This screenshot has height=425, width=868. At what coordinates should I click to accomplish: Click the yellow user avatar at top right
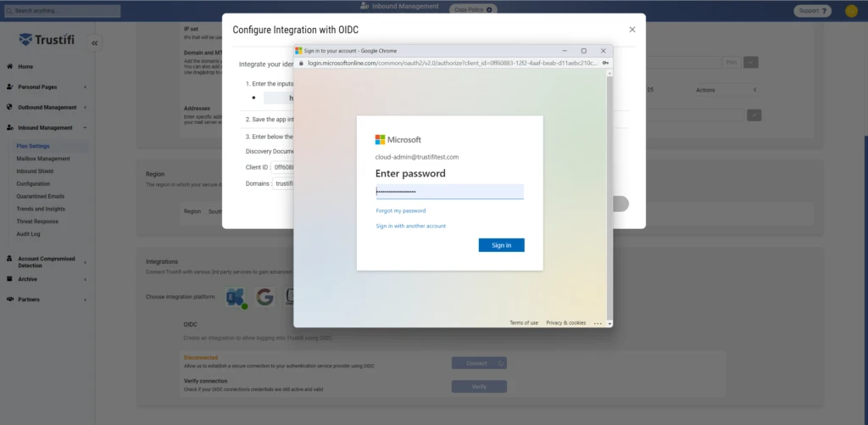click(x=851, y=10)
